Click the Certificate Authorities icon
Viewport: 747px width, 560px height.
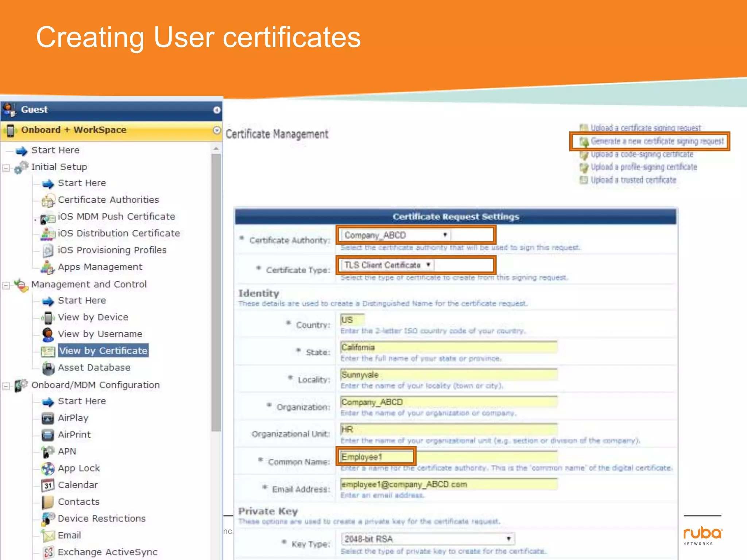click(48, 200)
